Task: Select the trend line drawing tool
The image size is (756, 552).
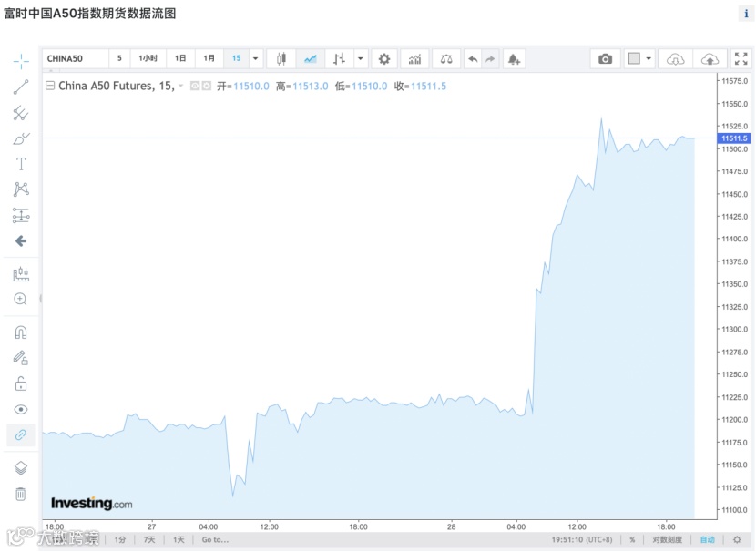Action: point(21,87)
